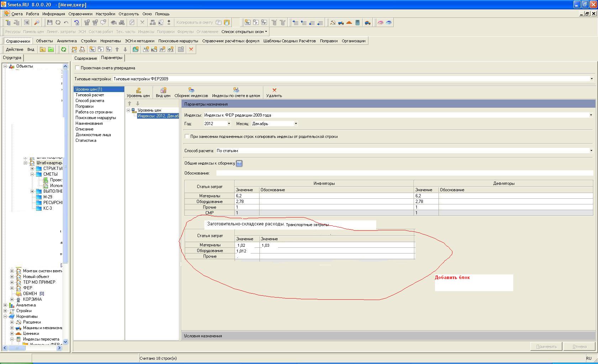The height and width of the screenshot is (364, 598).
Task: Click the calculator icon
Action: (x=357, y=22)
